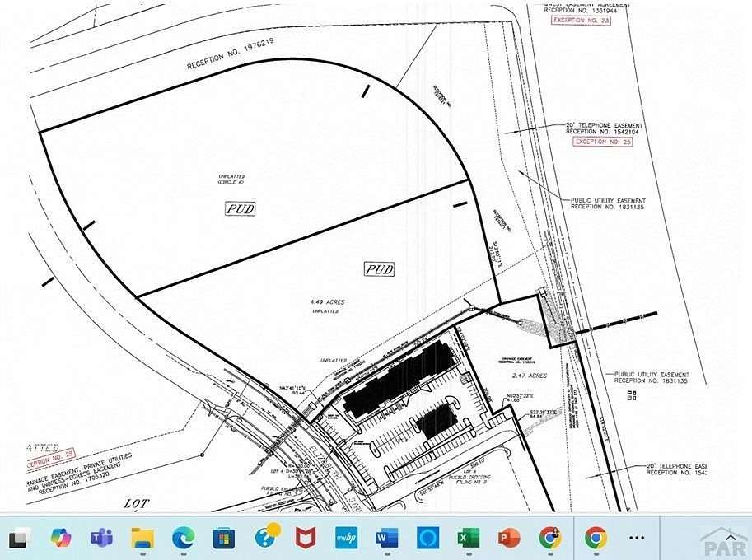The height and width of the screenshot is (560, 752).
Task: Expand the taskbar overflow ellipsis menu
Action: click(635, 536)
